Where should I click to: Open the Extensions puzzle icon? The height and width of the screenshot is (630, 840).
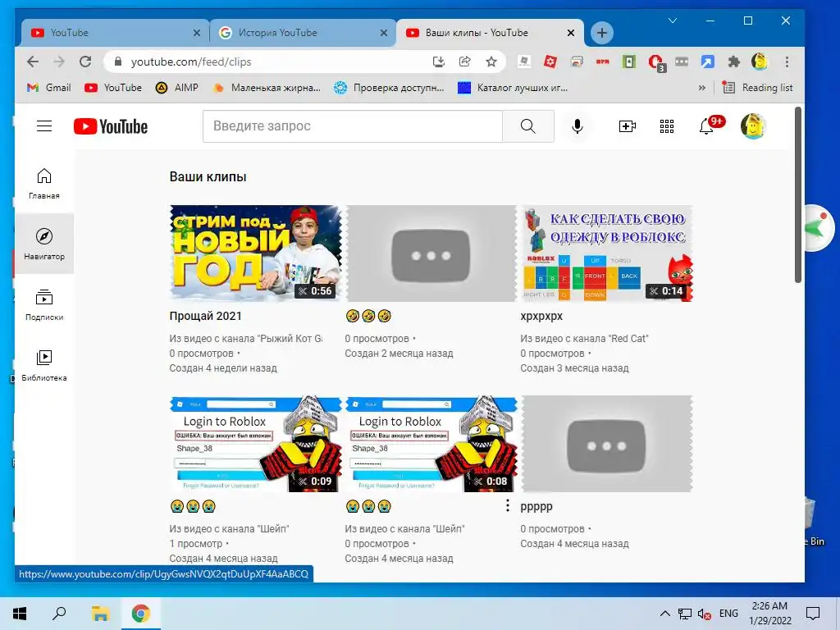tap(734, 62)
